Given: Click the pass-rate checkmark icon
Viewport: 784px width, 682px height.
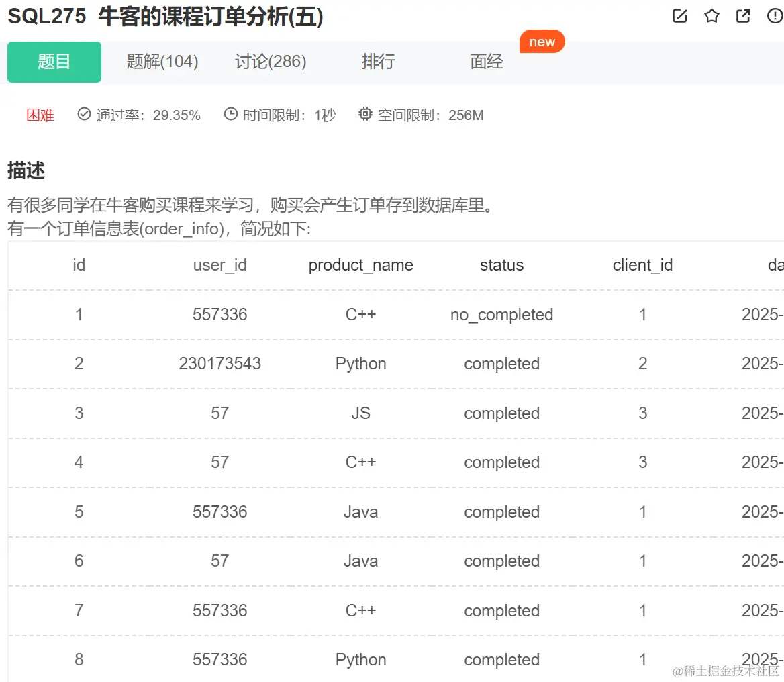Looking at the screenshot, I should point(84,115).
